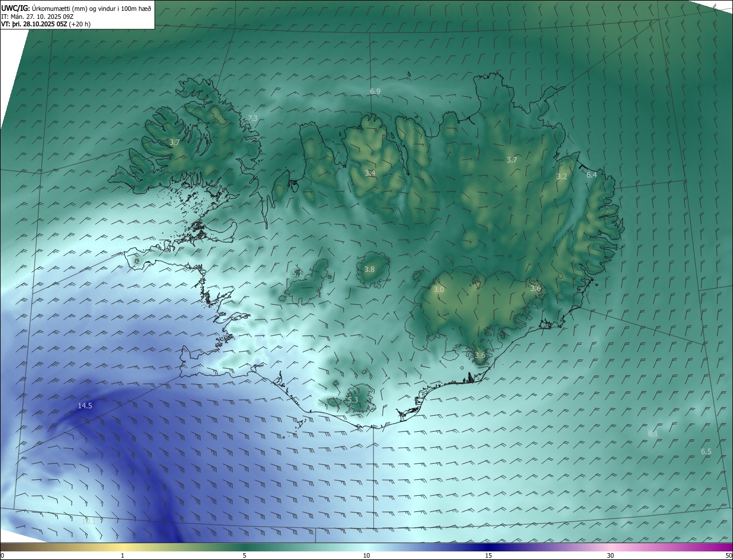This screenshot has height=560, width=733.
Task: Click the 14.5 precipitation value label
Action: pyautogui.click(x=85, y=406)
